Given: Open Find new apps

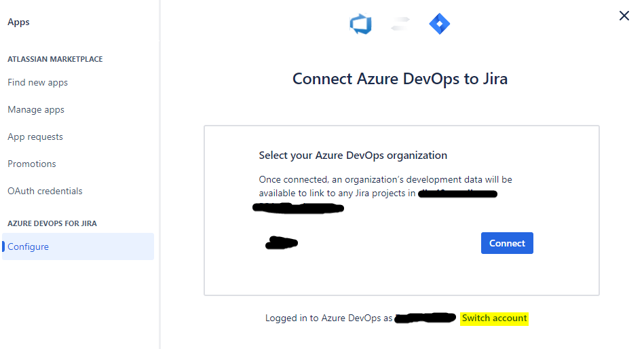Looking at the screenshot, I should point(38,82).
